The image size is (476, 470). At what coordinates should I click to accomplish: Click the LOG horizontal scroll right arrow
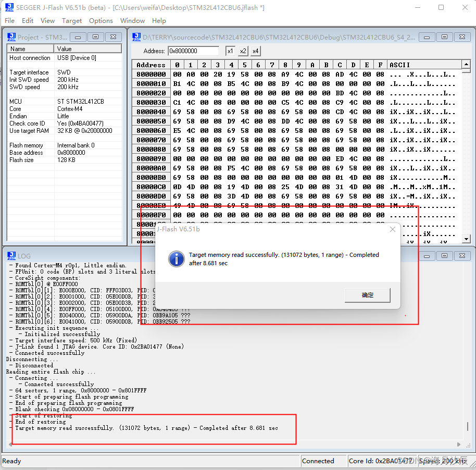coord(459,444)
